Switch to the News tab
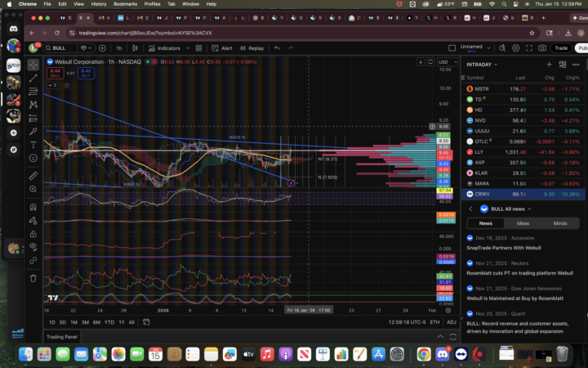The height and width of the screenshot is (368, 588). coord(486,223)
